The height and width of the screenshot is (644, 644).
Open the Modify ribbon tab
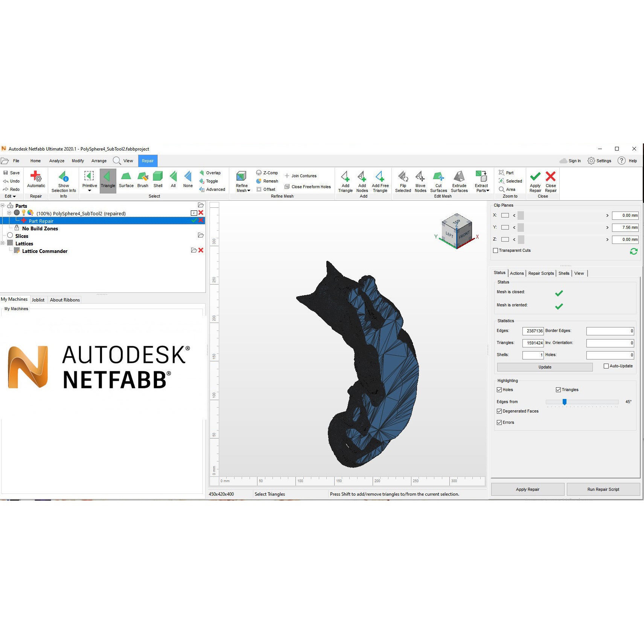pos(78,161)
